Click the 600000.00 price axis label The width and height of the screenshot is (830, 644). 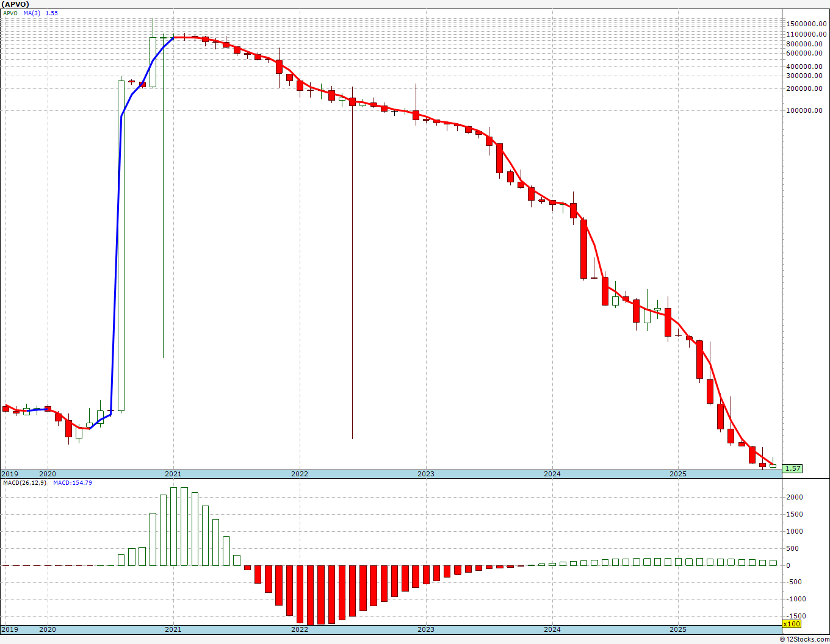(x=805, y=53)
